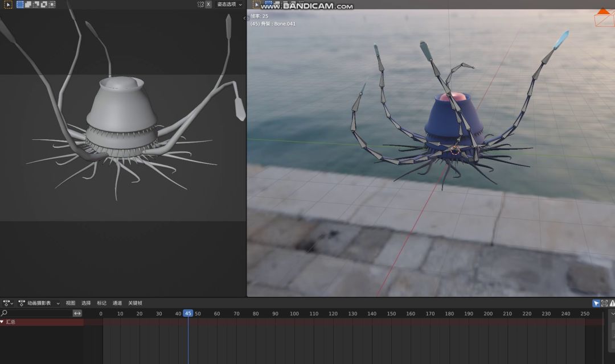615x364 pixels.
Task: Choose the 'extend selection' mode icon
Action: tap(28, 5)
